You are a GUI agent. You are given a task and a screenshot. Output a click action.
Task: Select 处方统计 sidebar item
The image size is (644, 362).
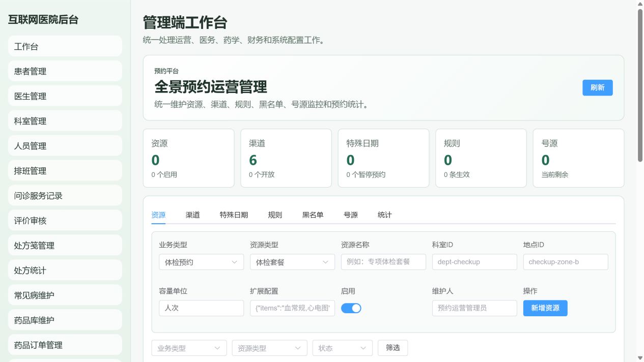coord(65,270)
